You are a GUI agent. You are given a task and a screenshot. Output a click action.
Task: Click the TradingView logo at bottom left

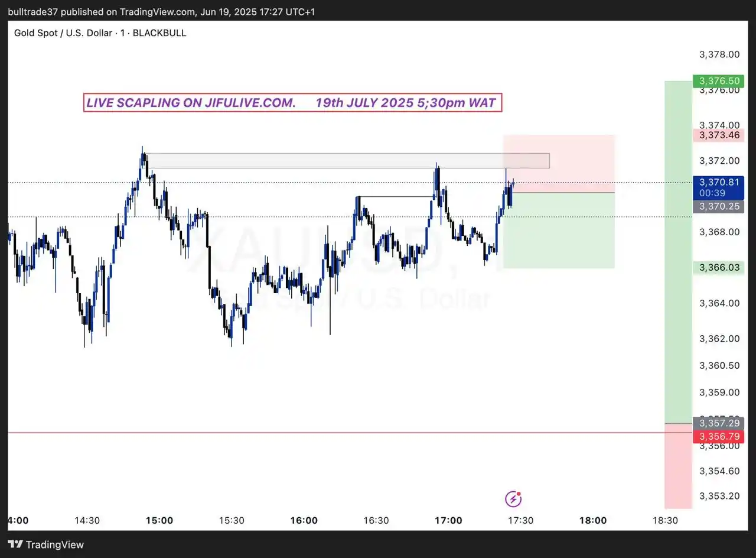pyautogui.click(x=46, y=544)
